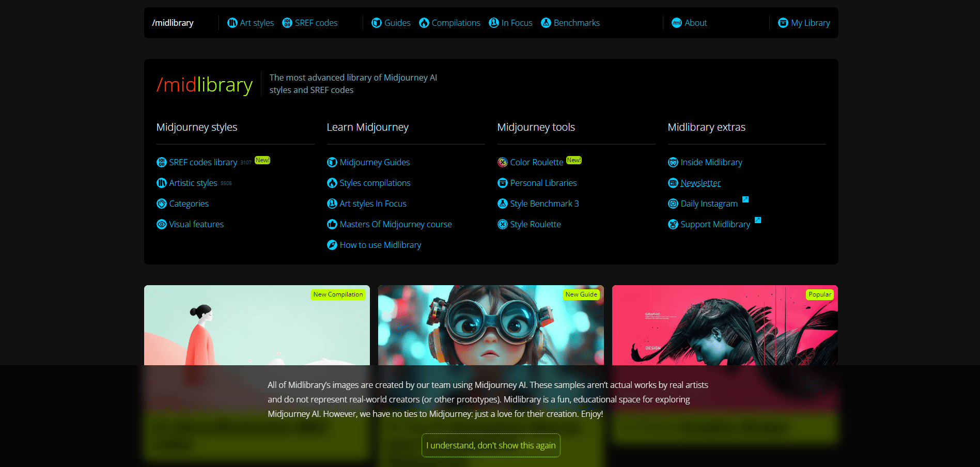Click the Masters Of Midjourney course icon
This screenshot has height=467, width=980.
(x=332, y=224)
